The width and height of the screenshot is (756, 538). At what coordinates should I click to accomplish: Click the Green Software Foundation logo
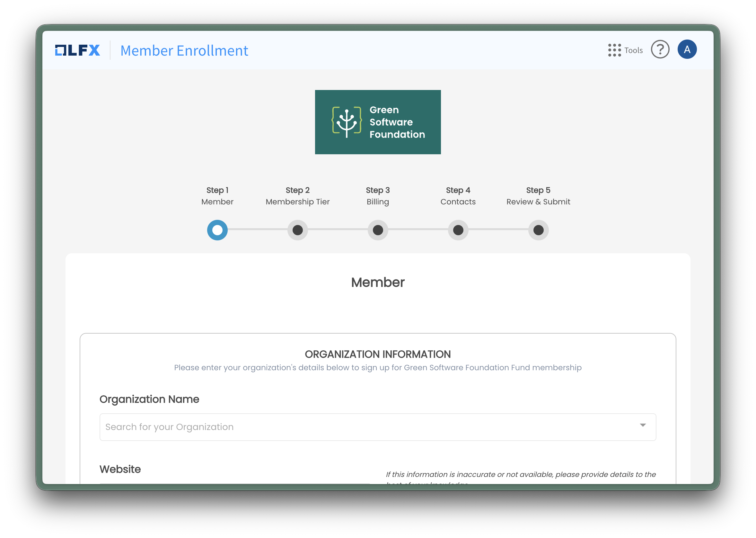point(378,122)
